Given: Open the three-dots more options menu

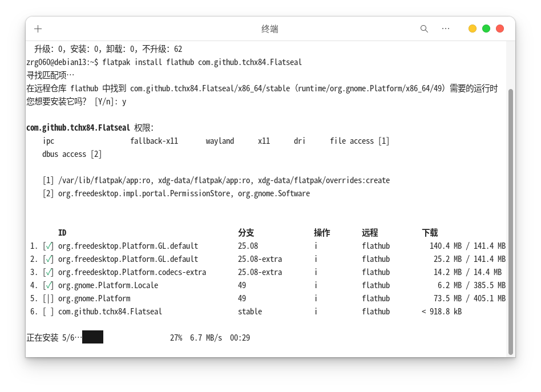Looking at the screenshot, I should click(x=446, y=29).
